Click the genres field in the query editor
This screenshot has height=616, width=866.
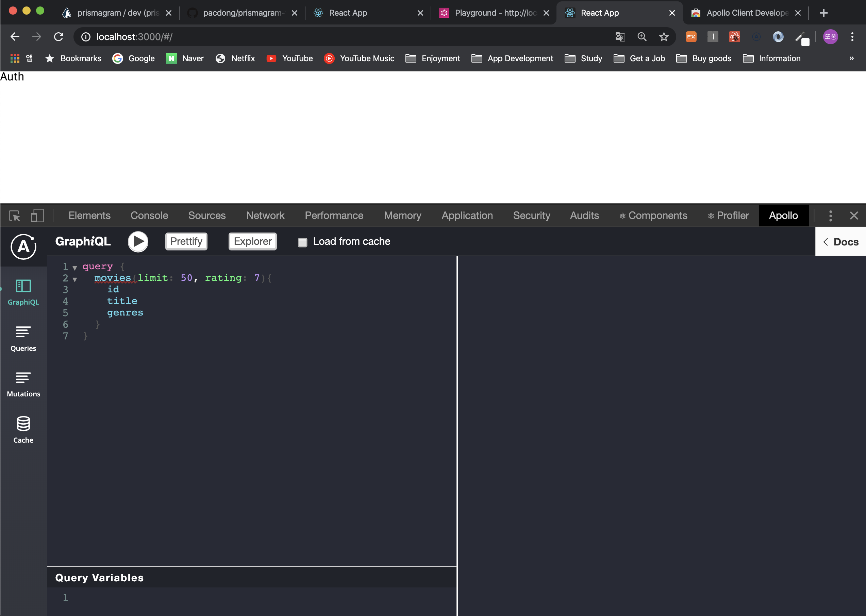125,312
